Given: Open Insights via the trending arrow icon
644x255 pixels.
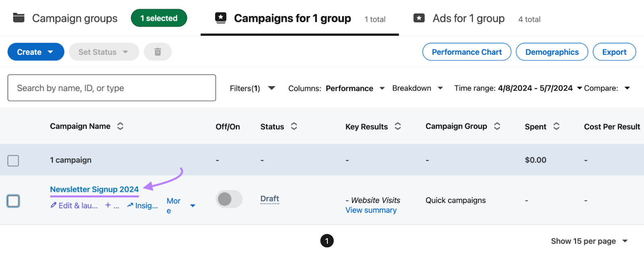Looking at the screenshot, I should [x=130, y=205].
